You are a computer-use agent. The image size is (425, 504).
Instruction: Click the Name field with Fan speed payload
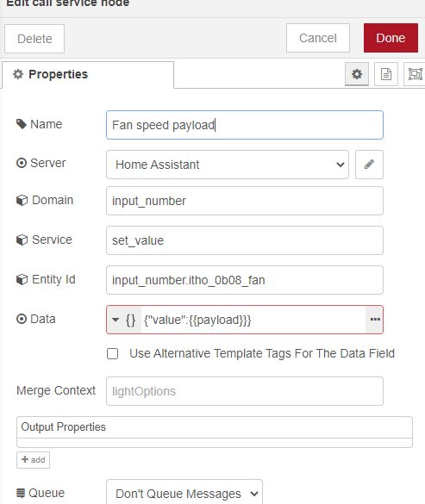[245, 125]
